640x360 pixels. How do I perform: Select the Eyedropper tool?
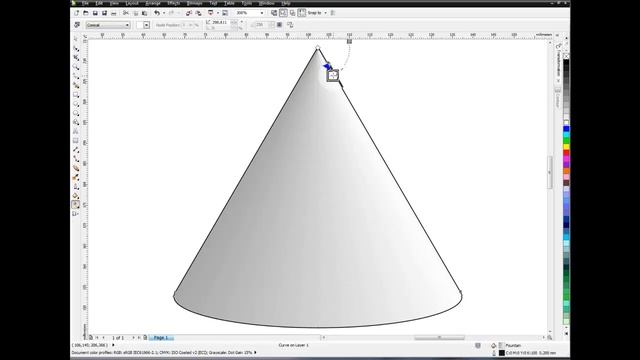(76, 178)
